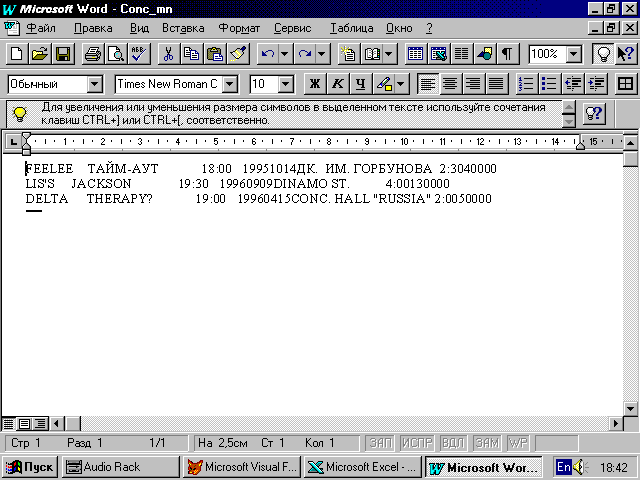Viewport: 640px width, 480px height.
Task: Apply bulleted list formatting
Action: click(x=549, y=84)
